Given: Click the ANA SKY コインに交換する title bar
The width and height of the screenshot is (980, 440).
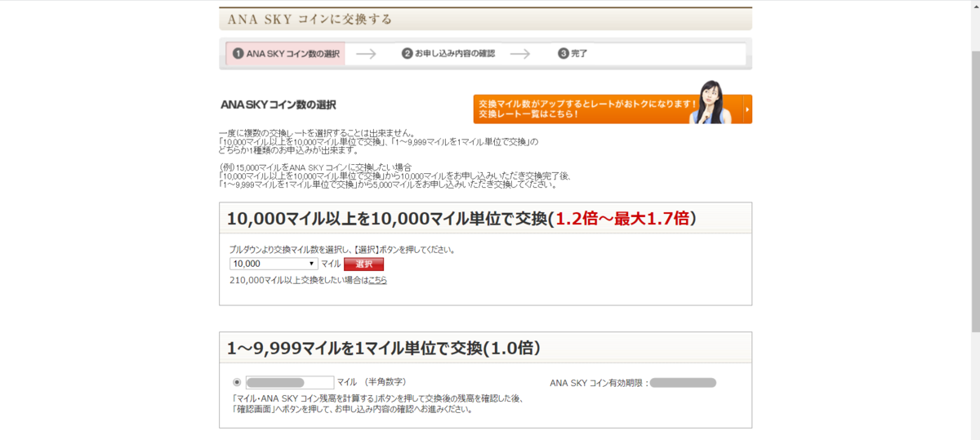Looking at the screenshot, I should coord(485,19).
